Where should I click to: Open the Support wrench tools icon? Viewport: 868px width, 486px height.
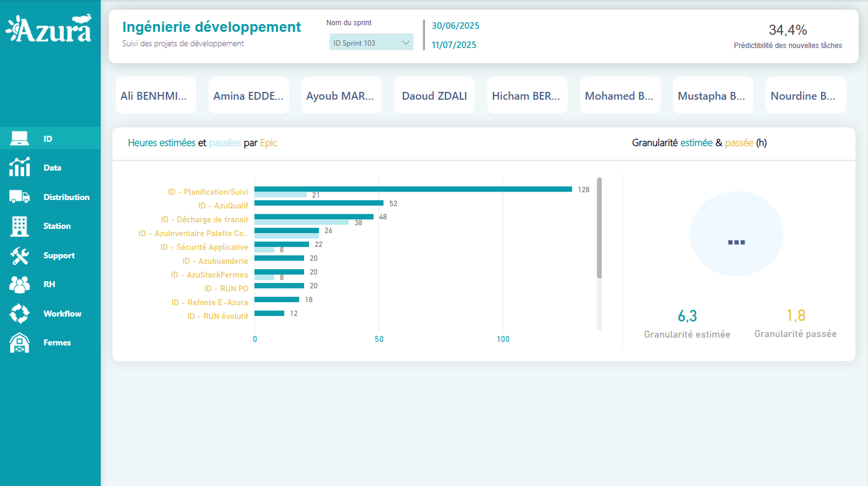coord(19,255)
